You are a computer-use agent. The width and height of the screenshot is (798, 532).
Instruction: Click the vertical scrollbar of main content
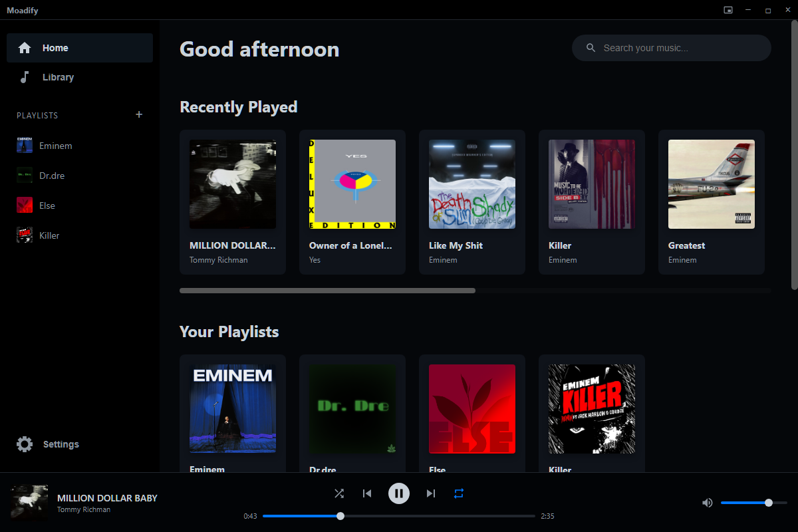(x=794, y=154)
